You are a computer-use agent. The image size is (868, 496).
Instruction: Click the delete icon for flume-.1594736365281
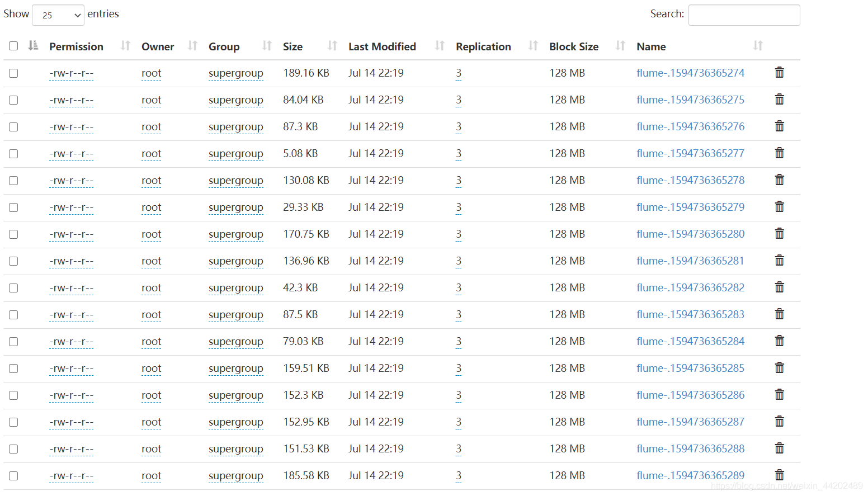779,260
